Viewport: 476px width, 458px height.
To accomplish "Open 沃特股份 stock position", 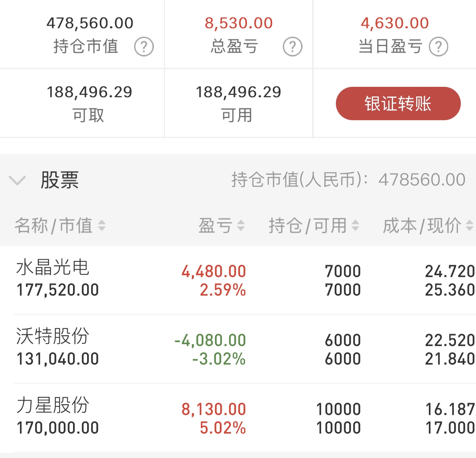I will [238, 349].
